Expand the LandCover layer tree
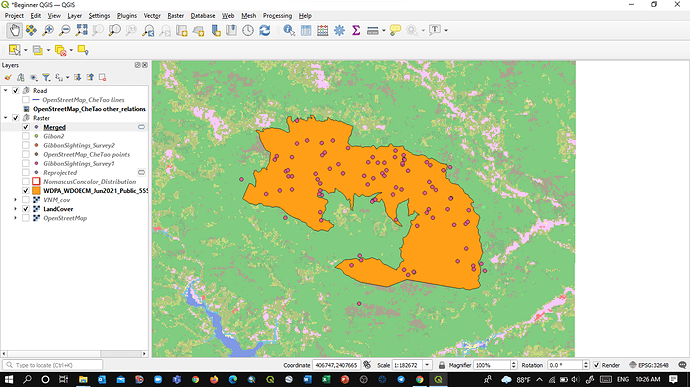Screen dimensions: 690x387 point(15,209)
